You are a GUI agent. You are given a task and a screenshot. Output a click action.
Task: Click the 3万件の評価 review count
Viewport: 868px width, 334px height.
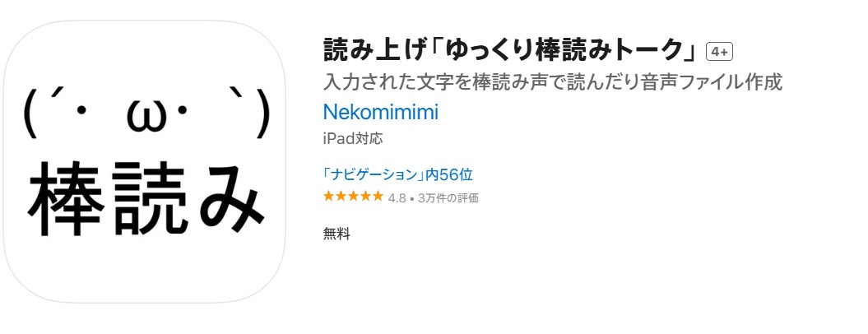click(448, 198)
